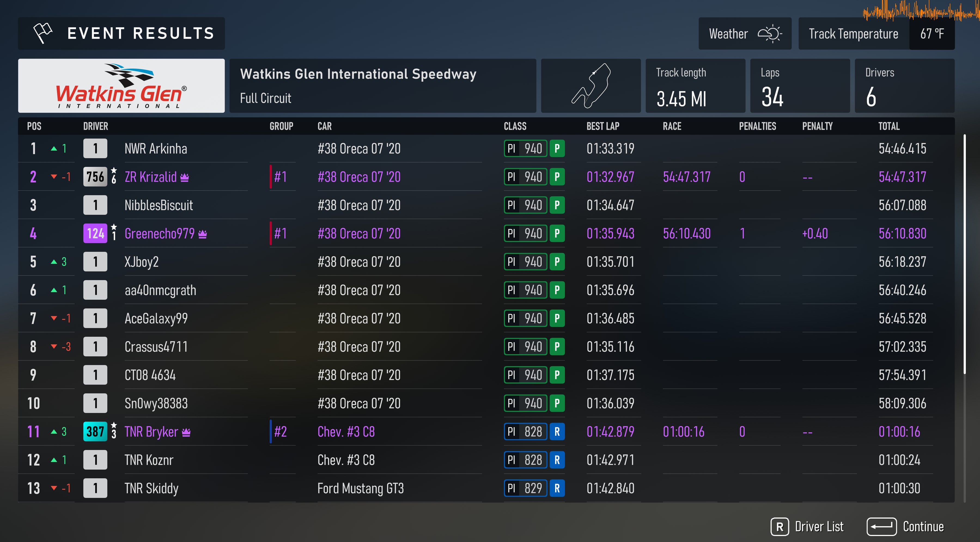Image resolution: width=980 pixels, height=542 pixels.
Task: Click the crown icon beside ZR Krizalid
Action: [184, 177]
